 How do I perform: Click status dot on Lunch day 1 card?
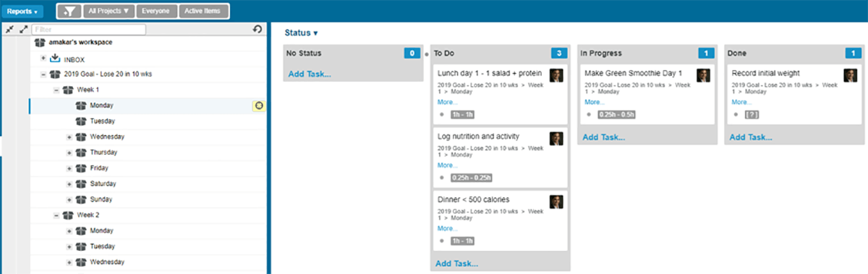(442, 114)
